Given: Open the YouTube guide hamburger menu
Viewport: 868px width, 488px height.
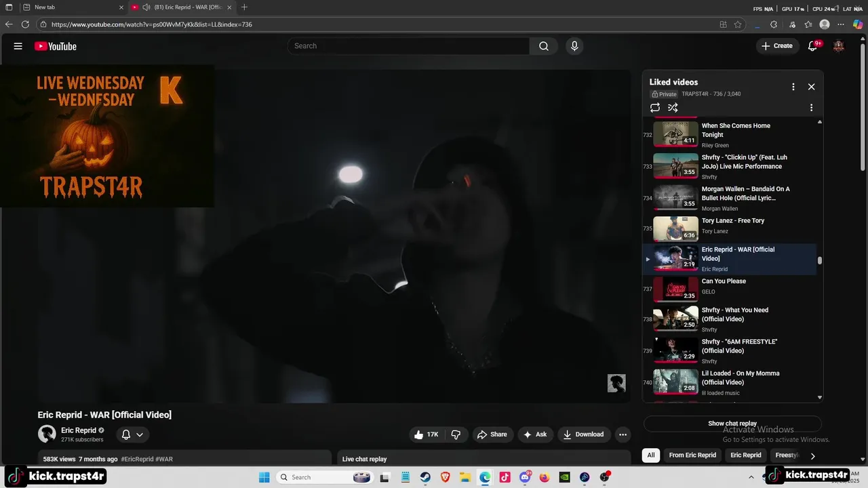Looking at the screenshot, I should 18,46.
